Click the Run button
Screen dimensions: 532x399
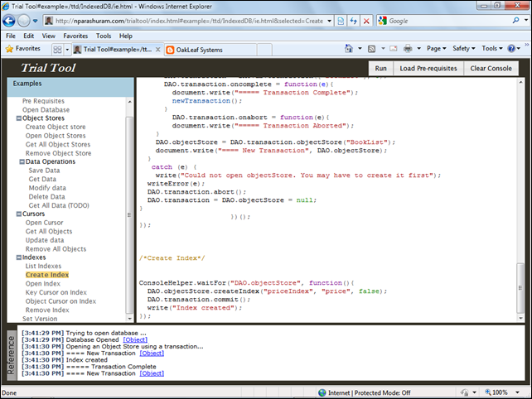click(380, 69)
